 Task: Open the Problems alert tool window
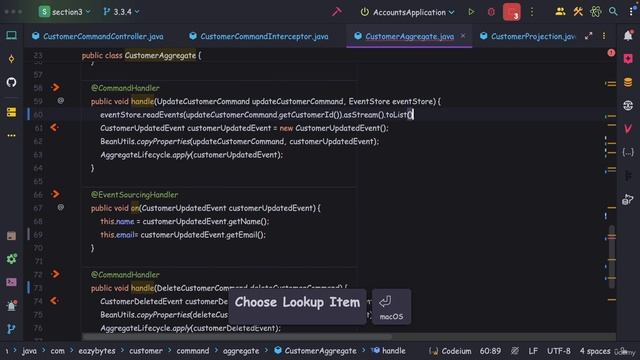11,305
